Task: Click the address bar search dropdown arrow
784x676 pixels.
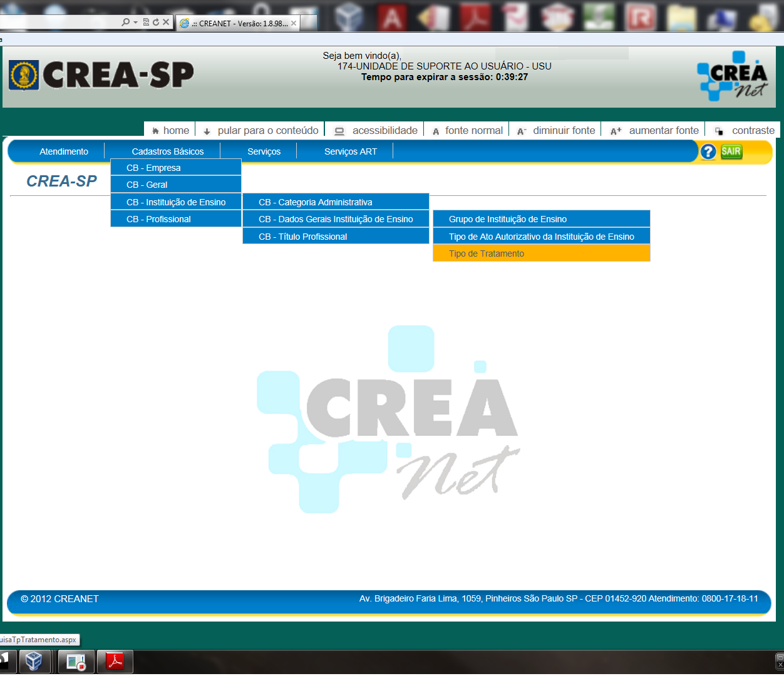Action: pos(135,22)
